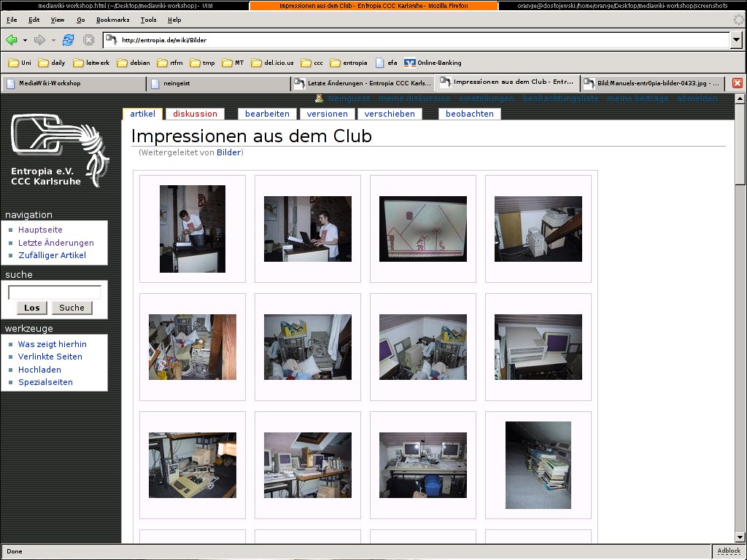Viewport: 747px width, 560px height.
Task: Open thumbnail of pyramid game projection screen
Action: pos(423,229)
